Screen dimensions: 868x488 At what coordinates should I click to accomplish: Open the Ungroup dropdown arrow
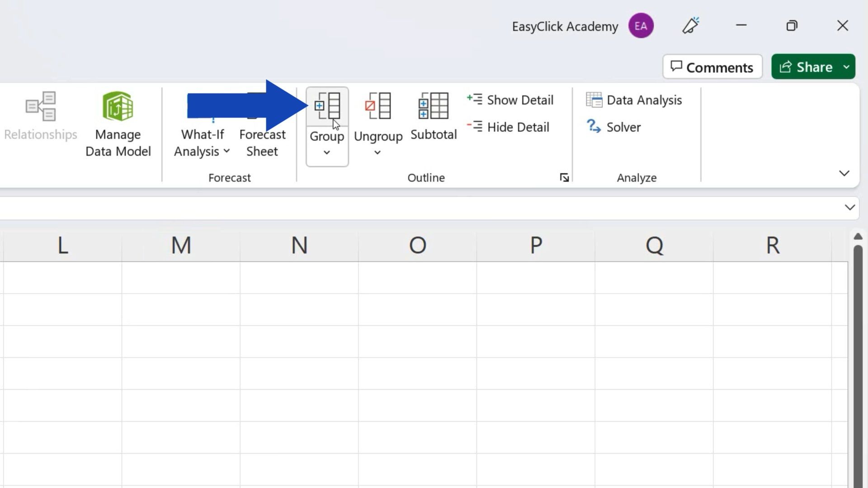tap(378, 153)
